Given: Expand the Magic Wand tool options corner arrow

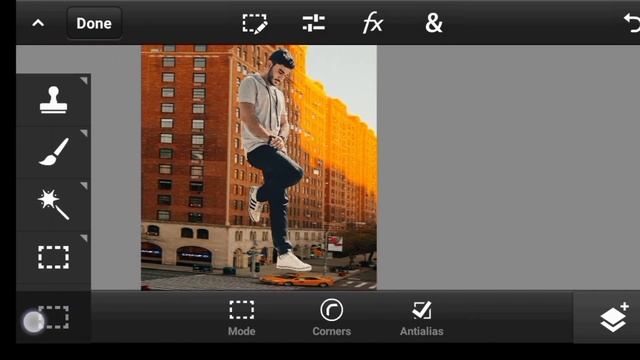Looking at the screenshot, I should pyautogui.click(x=84, y=186).
